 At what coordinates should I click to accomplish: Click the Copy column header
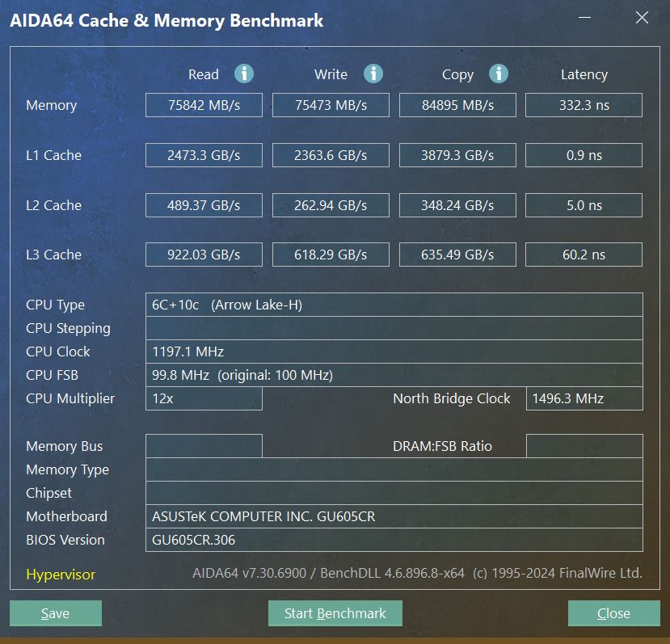tap(457, 75)
